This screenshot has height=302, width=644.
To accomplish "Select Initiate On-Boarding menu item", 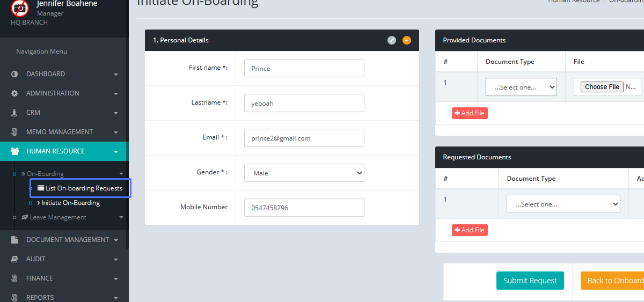I will pyautogui.click(x=70, y=203).
